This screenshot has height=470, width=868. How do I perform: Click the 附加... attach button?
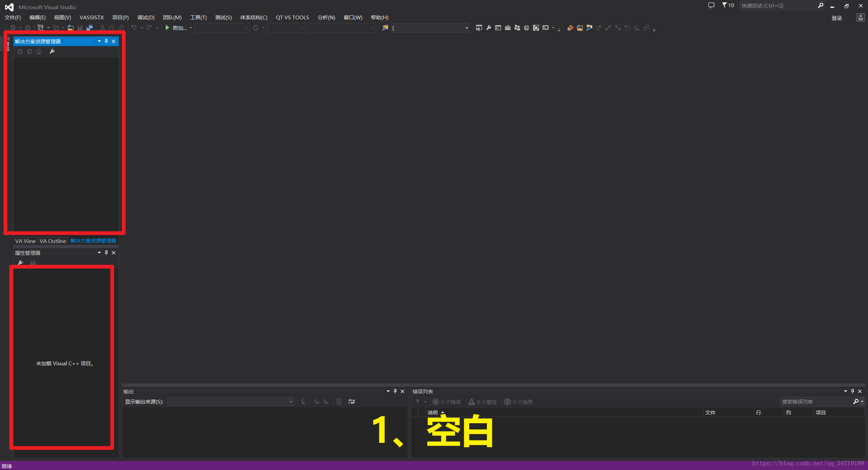180,28
